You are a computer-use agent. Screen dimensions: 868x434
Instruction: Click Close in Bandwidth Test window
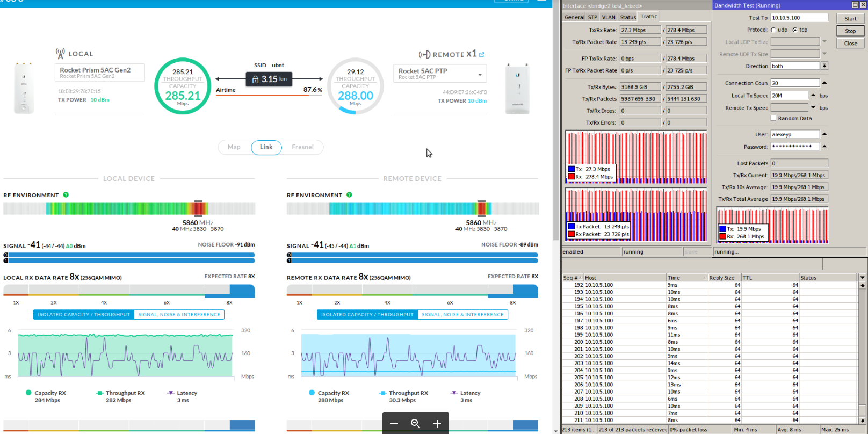[850, 44]
